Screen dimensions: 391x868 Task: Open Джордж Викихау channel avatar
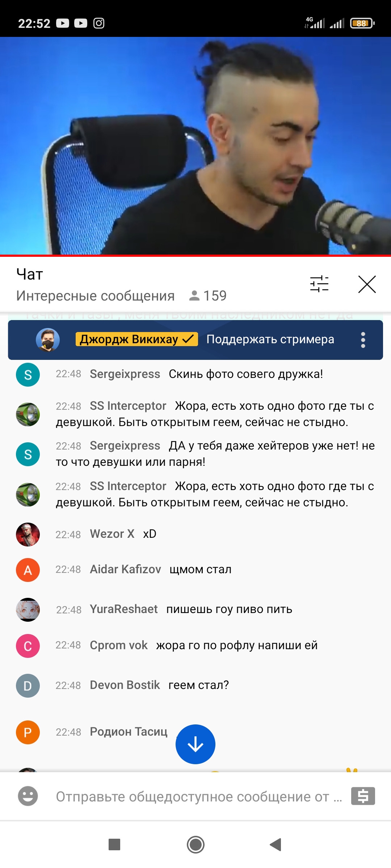point(47,340)
